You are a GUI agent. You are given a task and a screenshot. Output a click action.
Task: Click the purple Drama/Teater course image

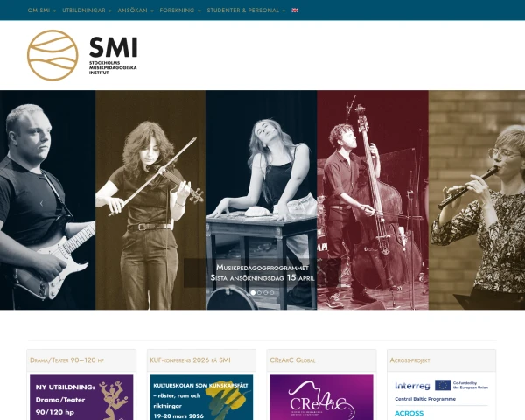click(x=81, y=397)
